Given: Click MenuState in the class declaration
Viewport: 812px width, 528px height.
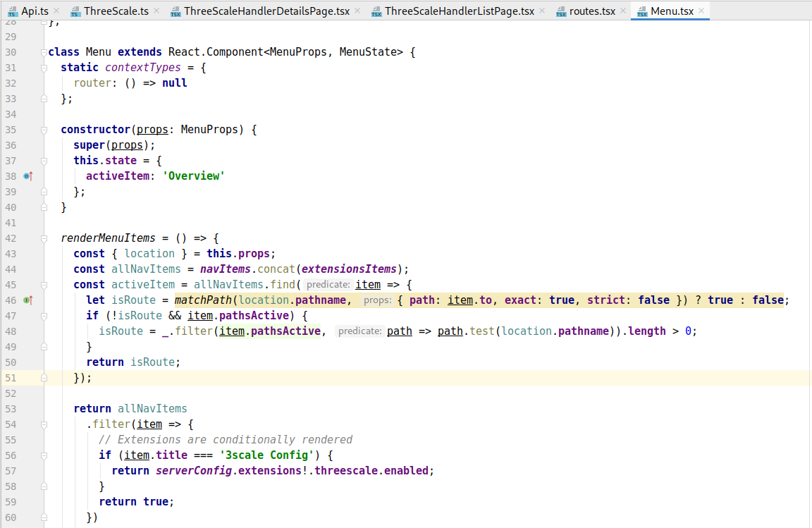Looking at the screenshot, I should click(368, 52).
